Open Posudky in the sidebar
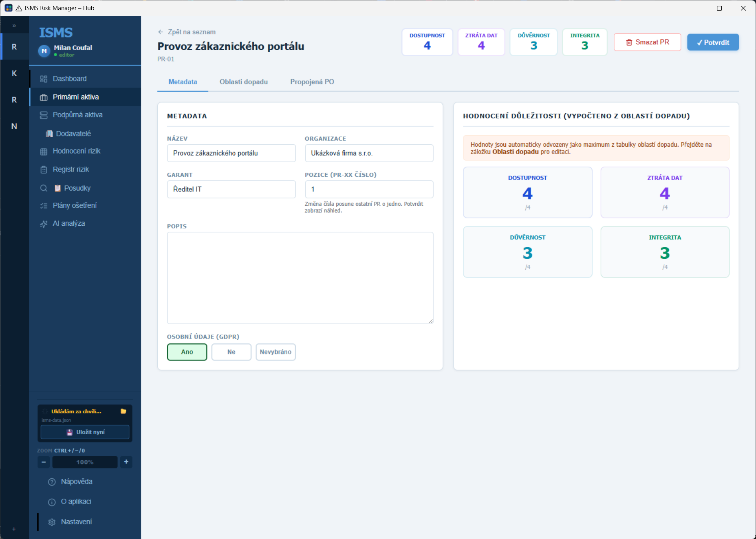This screenshot has width=756, height=539. pyautogui.click(x=85, y=188)
